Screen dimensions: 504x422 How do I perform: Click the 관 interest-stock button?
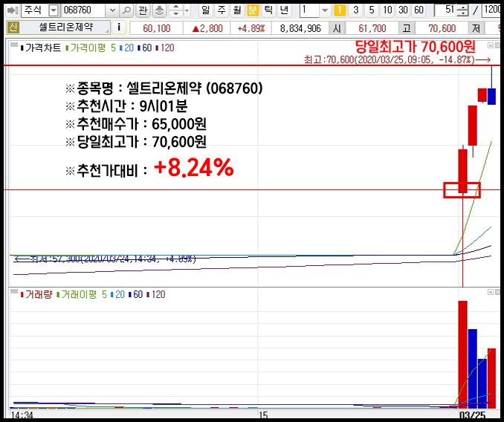coord(143,10)
